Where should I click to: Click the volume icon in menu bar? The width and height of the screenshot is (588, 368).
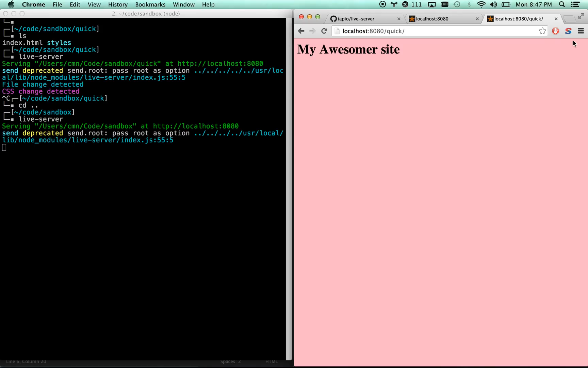[493, 4]
